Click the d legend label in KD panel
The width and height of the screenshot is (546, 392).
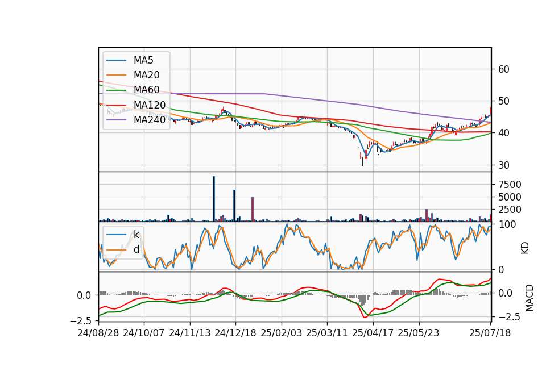(x=136, y=249)
